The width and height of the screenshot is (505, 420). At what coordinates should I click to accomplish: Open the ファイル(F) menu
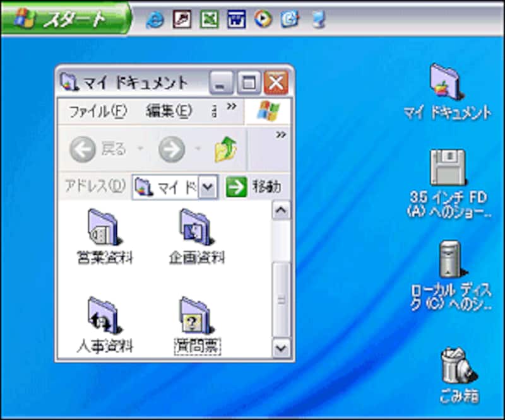click(x=97, y=112)
